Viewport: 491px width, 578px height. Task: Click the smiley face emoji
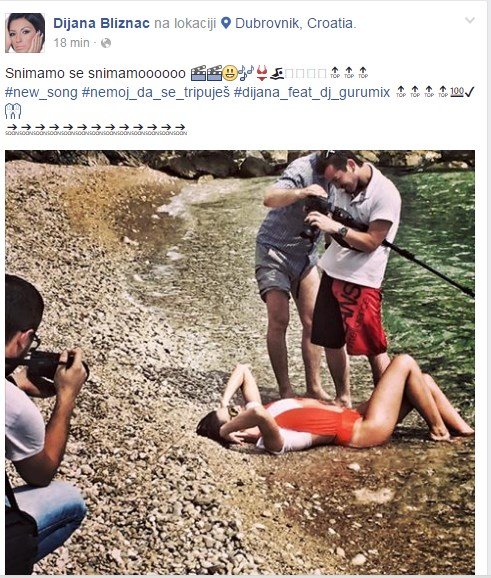coord(230,73)
